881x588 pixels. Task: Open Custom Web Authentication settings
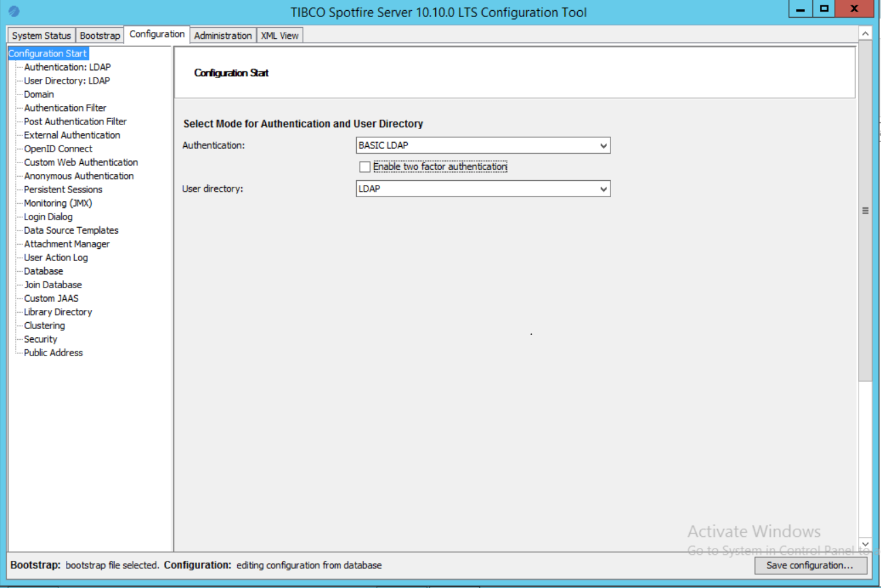click(81, 162)
